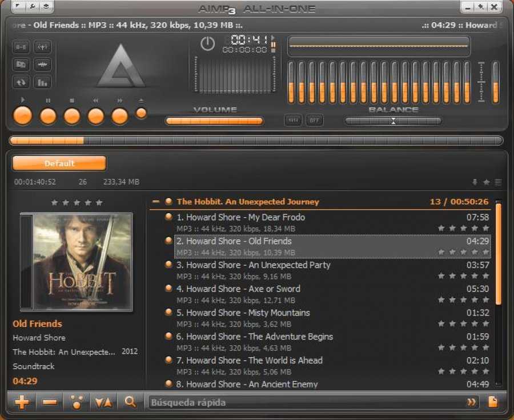Click the Búsqueda rápida search field
This screenshot has height=420, width=514.
(x=303, y=402)
